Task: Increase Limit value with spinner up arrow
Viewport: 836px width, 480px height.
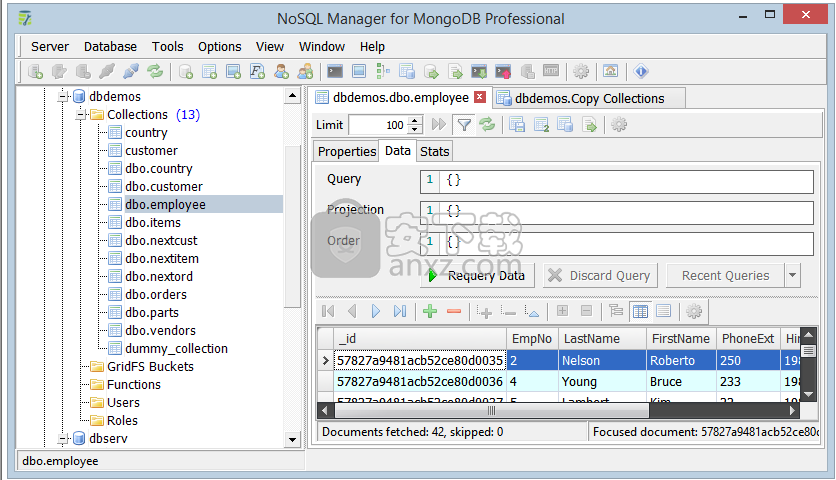Action: click(415, 121)
